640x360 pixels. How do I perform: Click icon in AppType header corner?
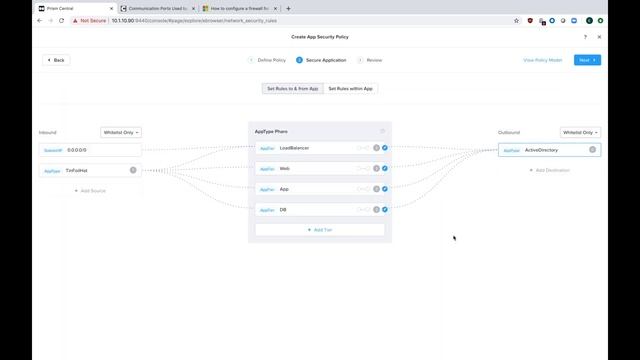tap(382, 131)
